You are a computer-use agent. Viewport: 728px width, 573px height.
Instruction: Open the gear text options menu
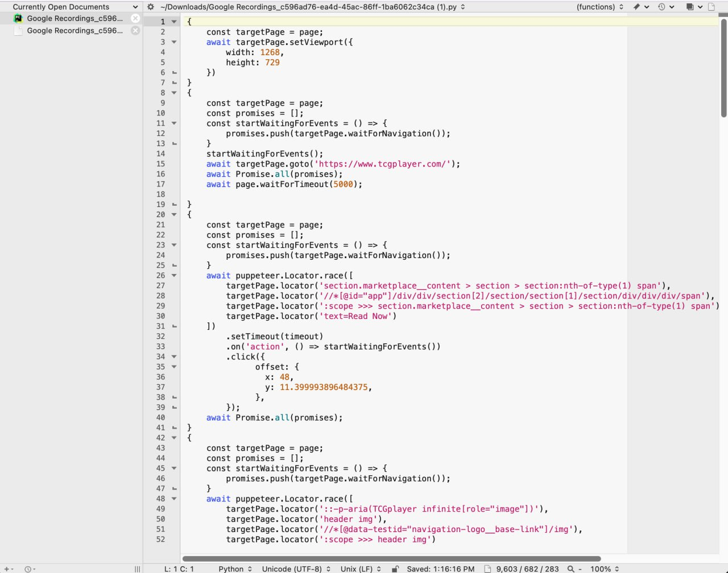point(150,7)
